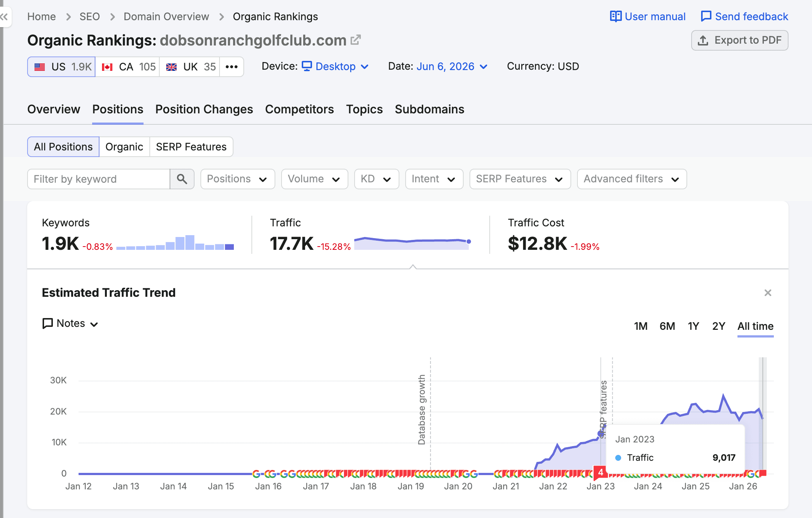
Task: Expand the KD filter dropdown
Action: [377, 179]
